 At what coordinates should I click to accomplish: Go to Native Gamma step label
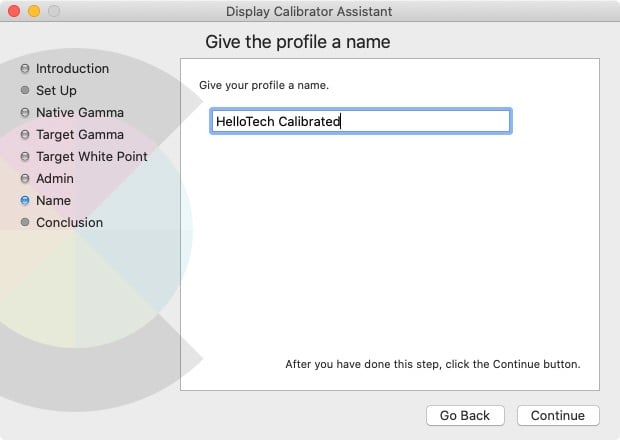(x=80, y=113)
